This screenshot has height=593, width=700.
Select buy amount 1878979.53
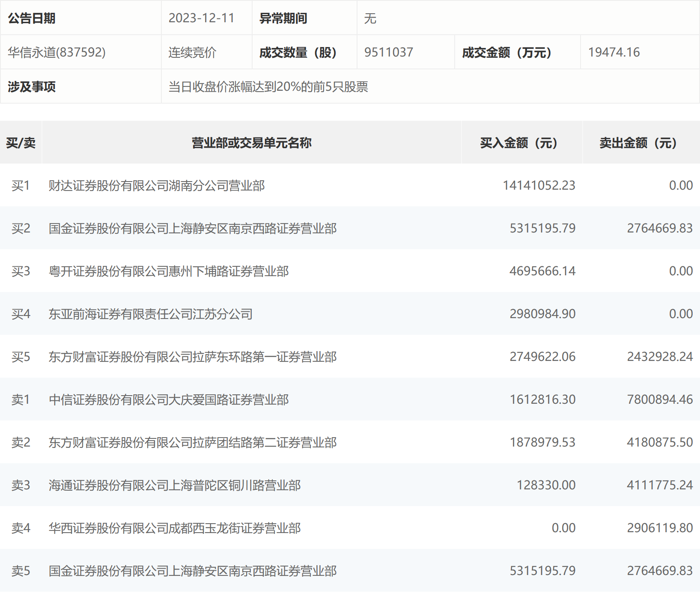542,442
